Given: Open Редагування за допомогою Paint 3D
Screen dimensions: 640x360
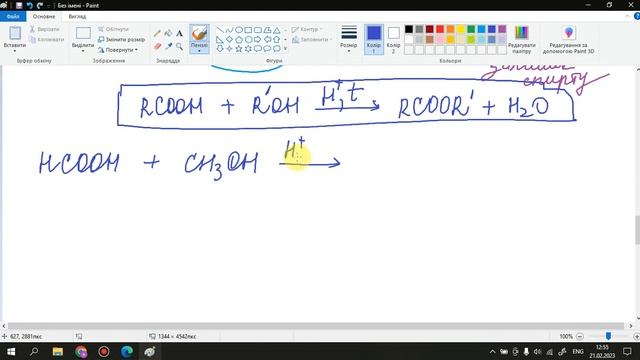Looking at the screenshot, I should 568,39.
